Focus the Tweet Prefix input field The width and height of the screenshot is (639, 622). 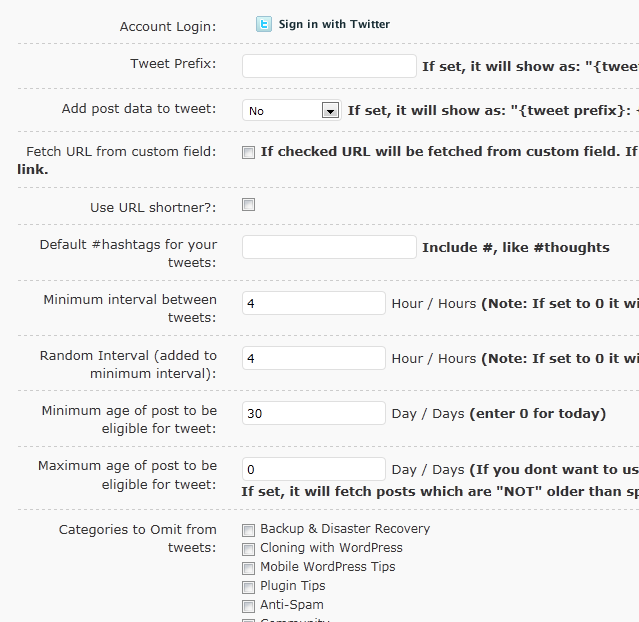[x=329, y=66]
